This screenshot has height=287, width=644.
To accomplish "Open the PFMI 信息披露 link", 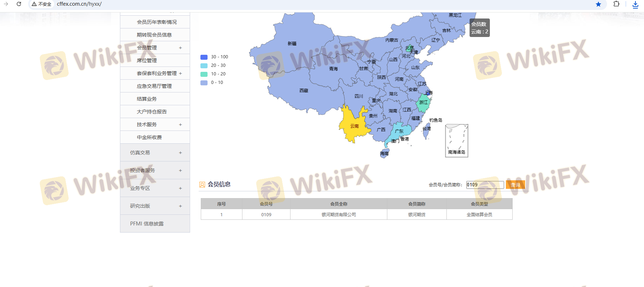I will 147,224.
